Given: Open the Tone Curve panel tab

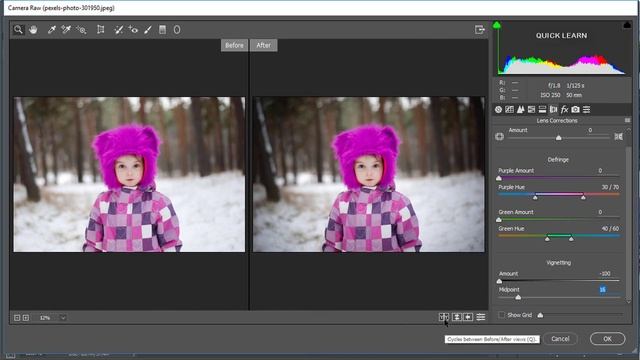Looking at the screenshot, I should tap(509, 109).
